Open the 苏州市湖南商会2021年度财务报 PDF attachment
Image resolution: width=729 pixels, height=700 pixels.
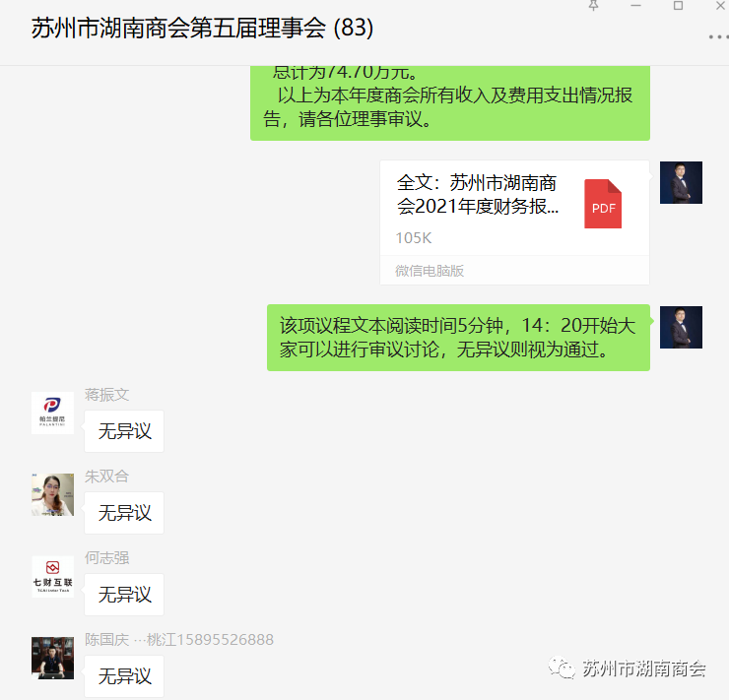514,223
